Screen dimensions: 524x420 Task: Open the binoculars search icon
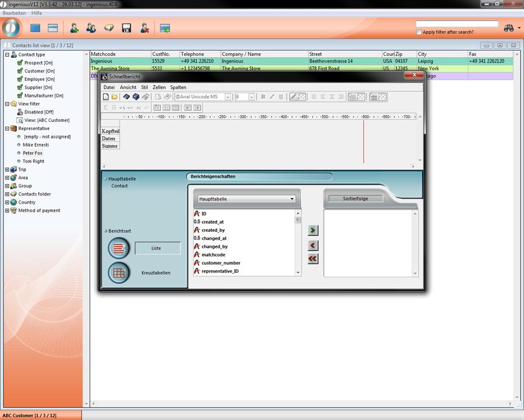(x=509, y=28)
